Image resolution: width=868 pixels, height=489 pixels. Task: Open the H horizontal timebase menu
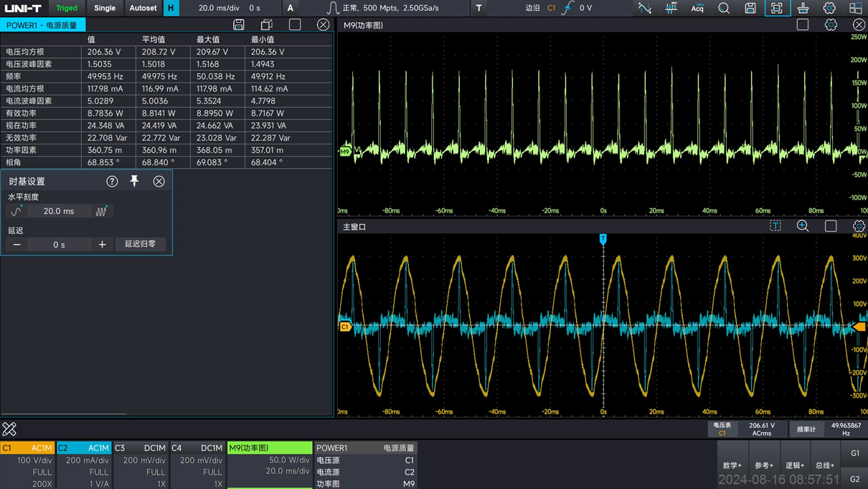tap(171, 8)
